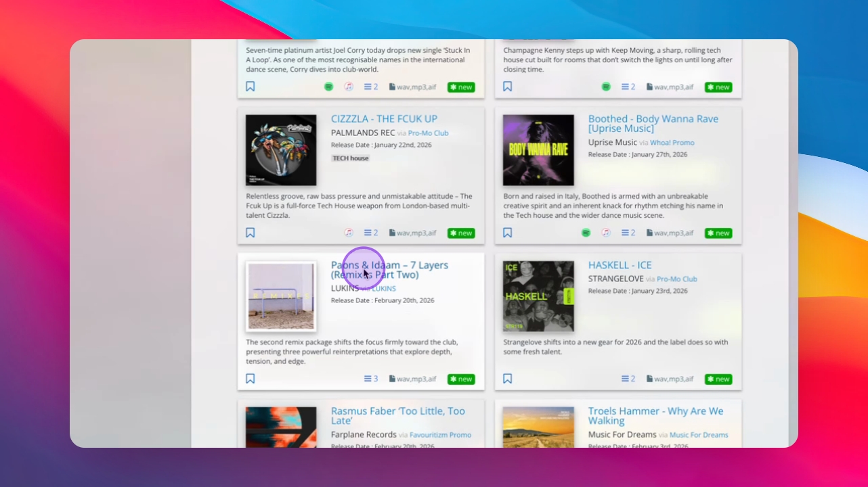Open Apple Music icon on Boothed card
Screen dimensions: 868x487
coord(606,233)
